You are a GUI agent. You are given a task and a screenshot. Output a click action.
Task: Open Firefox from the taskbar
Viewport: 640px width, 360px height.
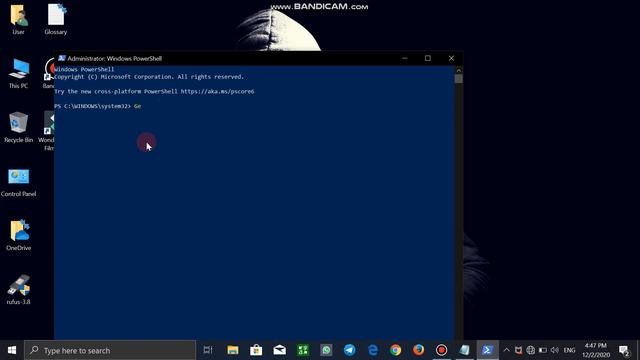tap(418, 350)
